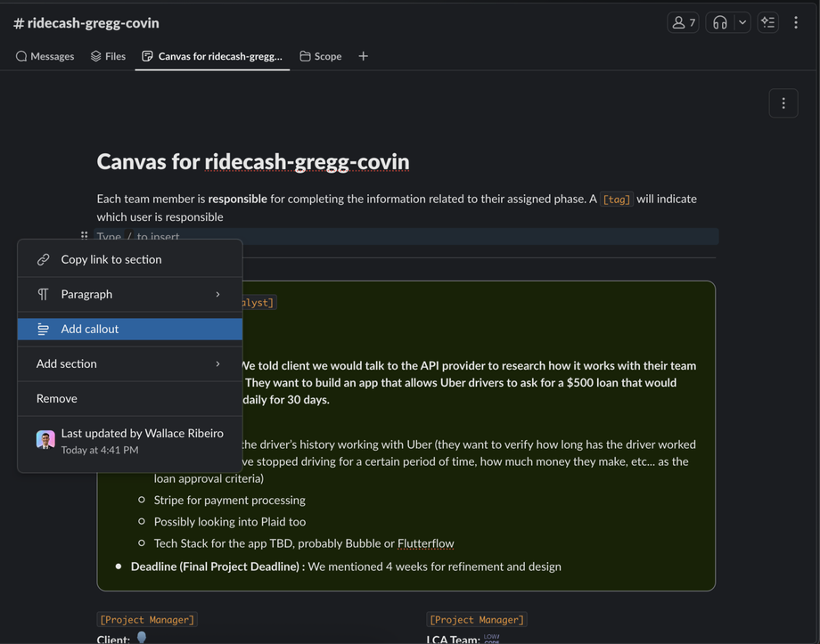This screenshot has height=644, width=820.
Task: Expand the Paragraph submenu
Action: click(x=129, y=294)
